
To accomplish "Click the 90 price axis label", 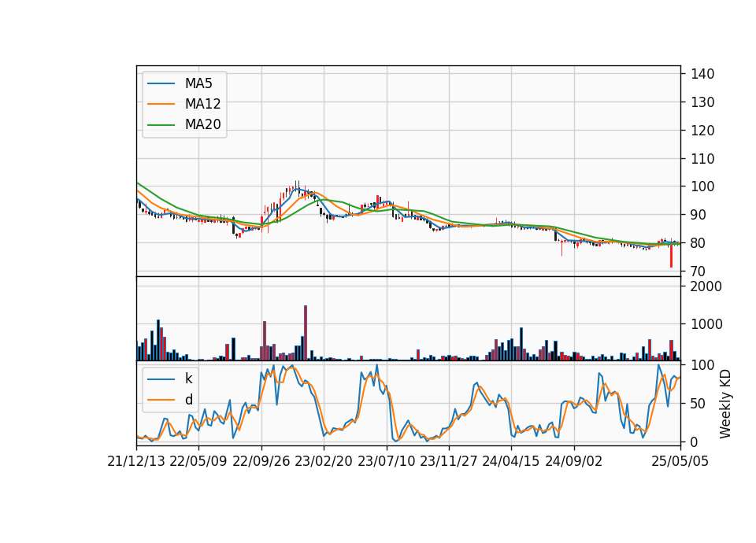I will 699,215.
